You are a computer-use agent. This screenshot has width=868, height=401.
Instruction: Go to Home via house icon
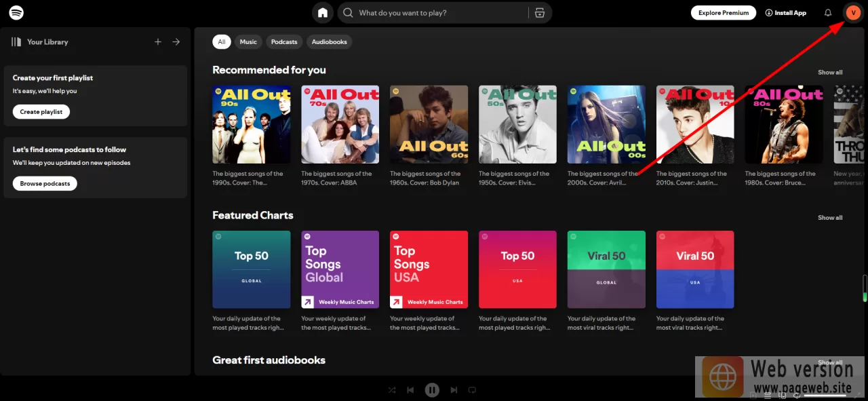pyautogui.click(x=323, y=12)
